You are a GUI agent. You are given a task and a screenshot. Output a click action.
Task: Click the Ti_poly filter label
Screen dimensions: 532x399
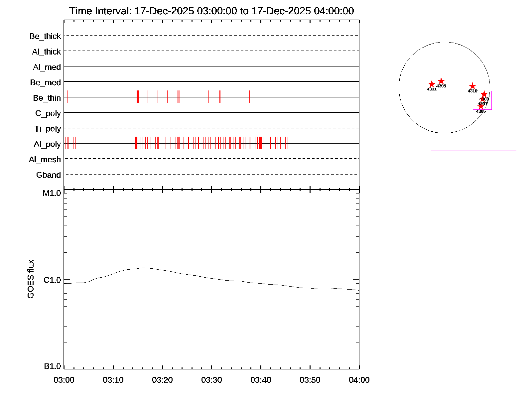click(x=48, y=129)
